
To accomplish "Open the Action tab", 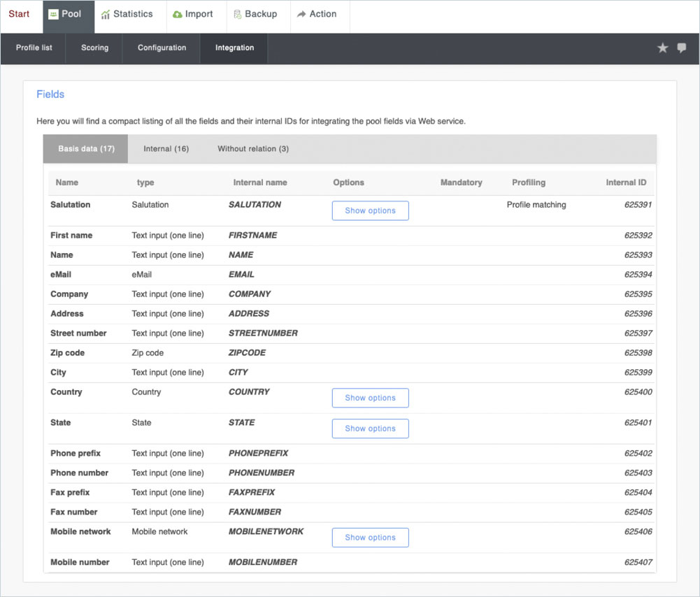I will (x=316, y=15).
